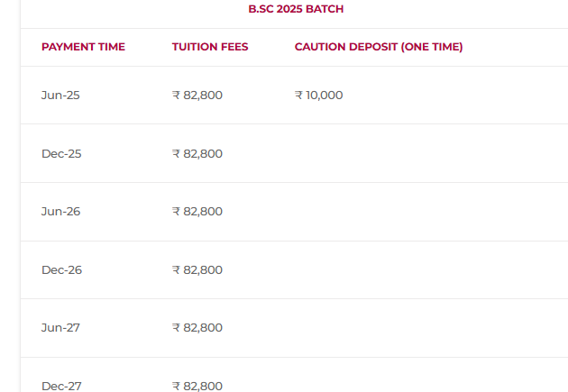This screenshot has width=568, height=392.
Task: Click the Dec-27 payment time cell
Action: click(x=61, y=386)
